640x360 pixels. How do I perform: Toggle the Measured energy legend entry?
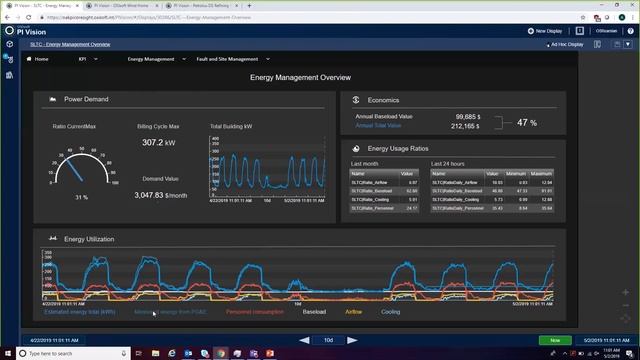click(x=170, y=312)
